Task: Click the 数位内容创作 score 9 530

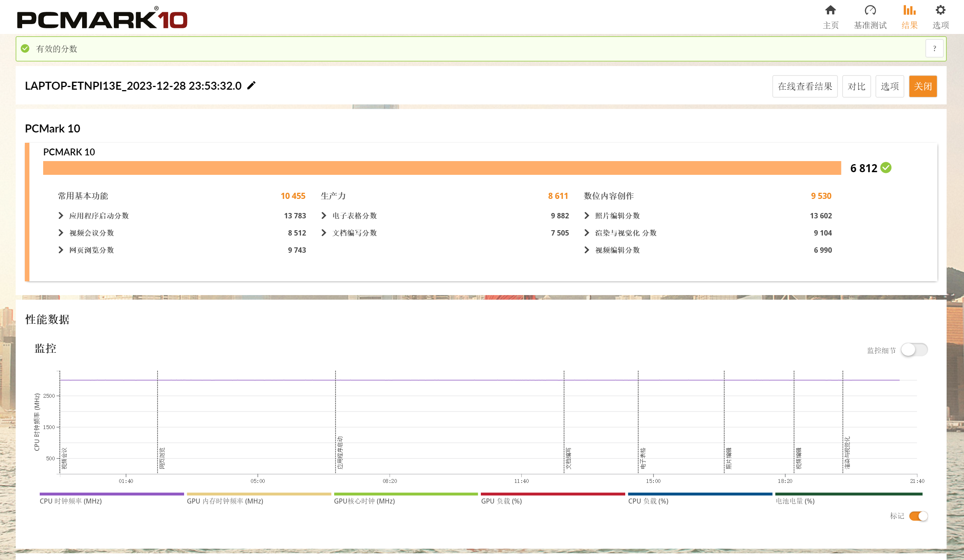Action: [821, 196]
